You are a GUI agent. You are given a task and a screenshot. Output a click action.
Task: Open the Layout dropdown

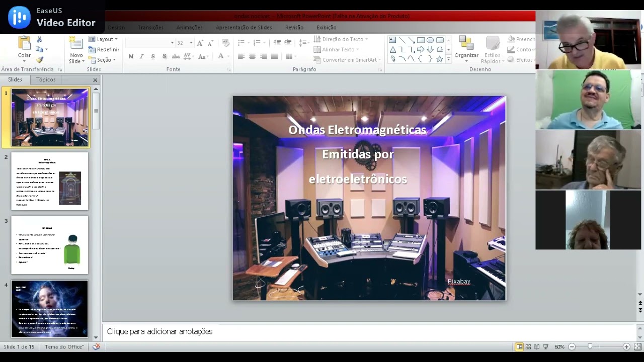[x=103, y=39]
